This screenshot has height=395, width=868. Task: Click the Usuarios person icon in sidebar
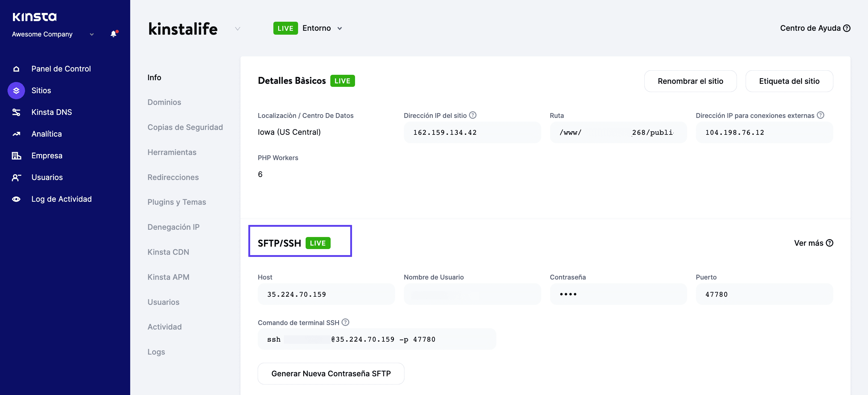(16, 178)
